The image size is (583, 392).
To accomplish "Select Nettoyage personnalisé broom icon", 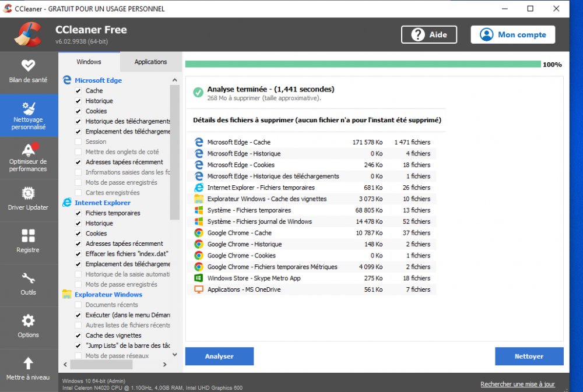I will (29, 108).
